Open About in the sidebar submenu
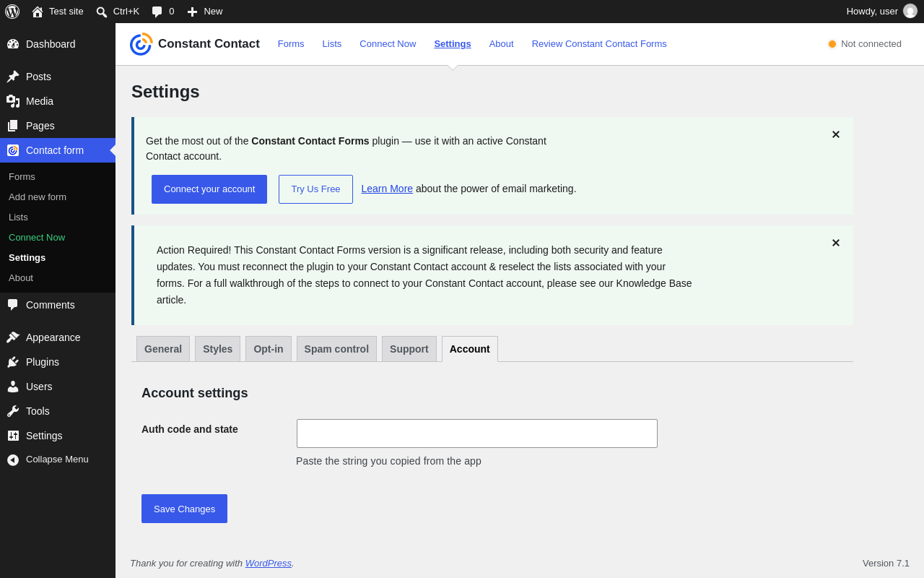The width and height of the screenshot is (924, 578). pyautogui.click(x=21, y=278)
